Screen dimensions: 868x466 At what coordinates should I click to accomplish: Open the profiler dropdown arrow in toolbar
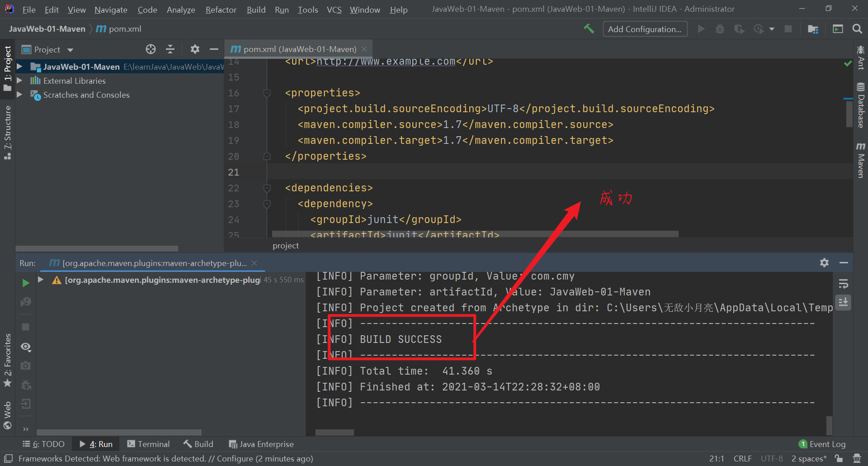[x=772, y=29]
